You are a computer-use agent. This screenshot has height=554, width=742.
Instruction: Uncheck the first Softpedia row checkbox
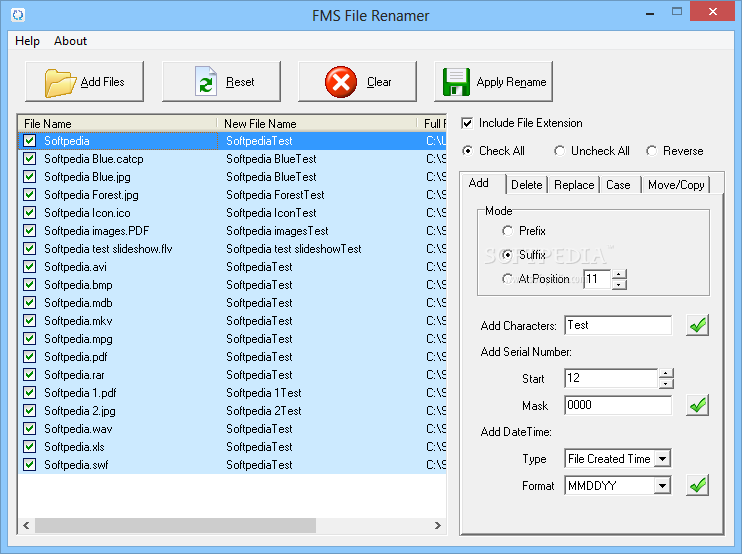[30, 141]
